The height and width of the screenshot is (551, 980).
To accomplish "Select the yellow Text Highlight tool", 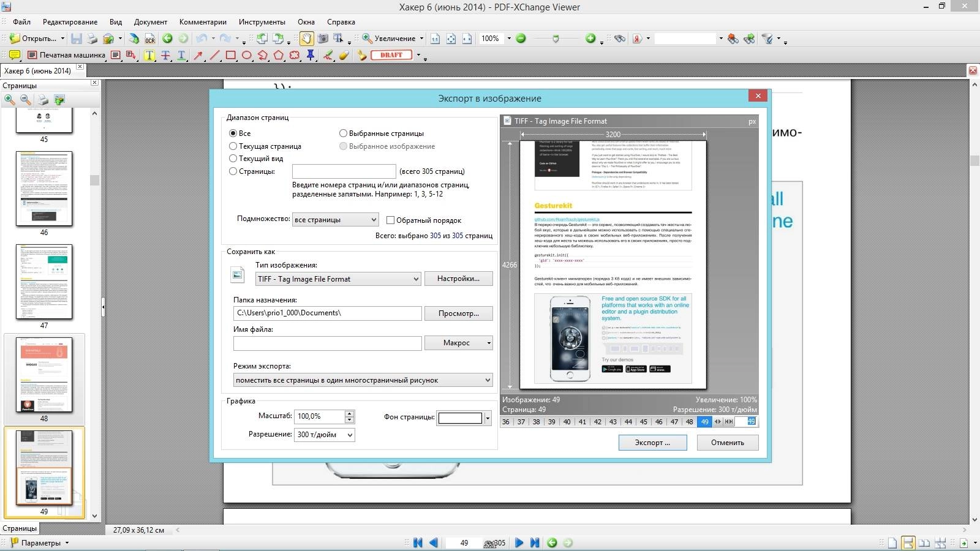I will tap(149, 55).
